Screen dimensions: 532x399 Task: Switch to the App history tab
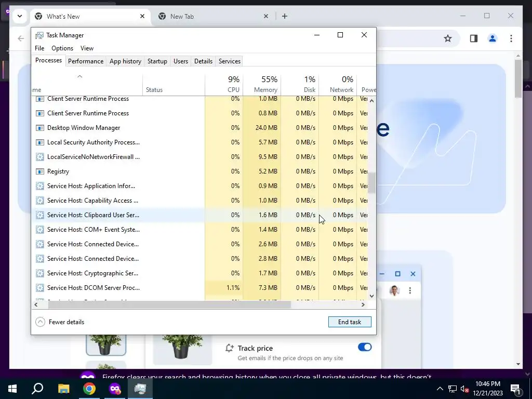tap(125, 61)
